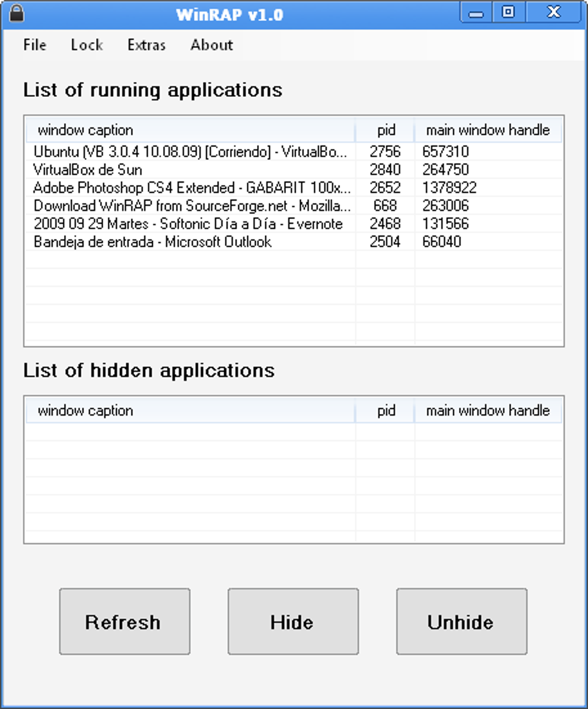Image resolution: width=588 pixels, height=709 pixels.
Task: Select the Ubuntu VirtualBox row
Action: 294,152
